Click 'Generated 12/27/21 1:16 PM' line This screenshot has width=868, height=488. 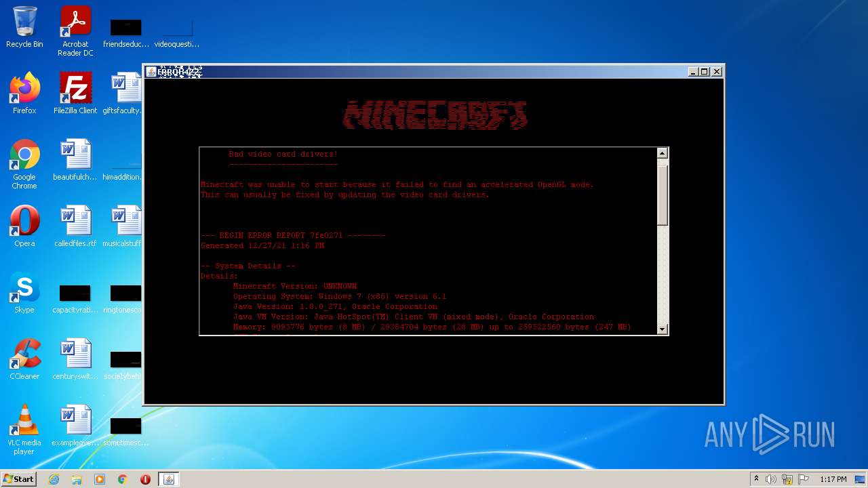(262, 245)
